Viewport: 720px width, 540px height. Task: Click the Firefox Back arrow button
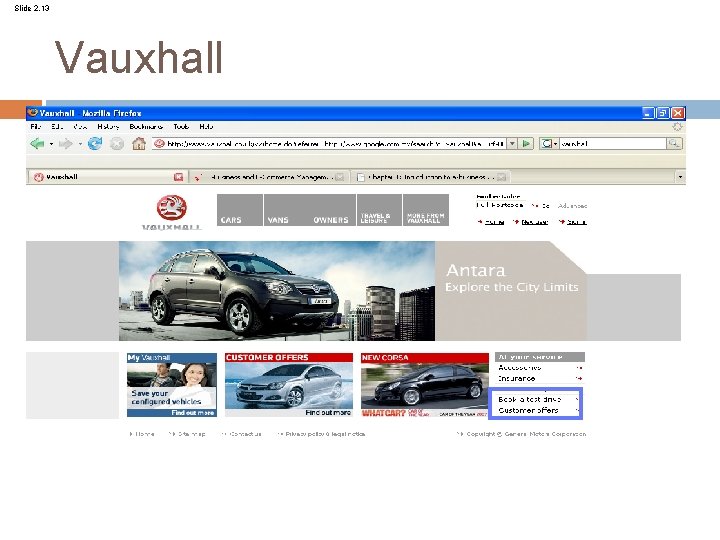tap(37, 144)
